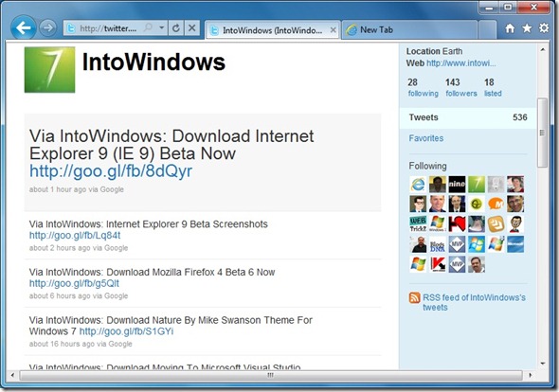Click the Windows 7 logo avatar
This screenshot has width=559, height=392.
[438, 224]
